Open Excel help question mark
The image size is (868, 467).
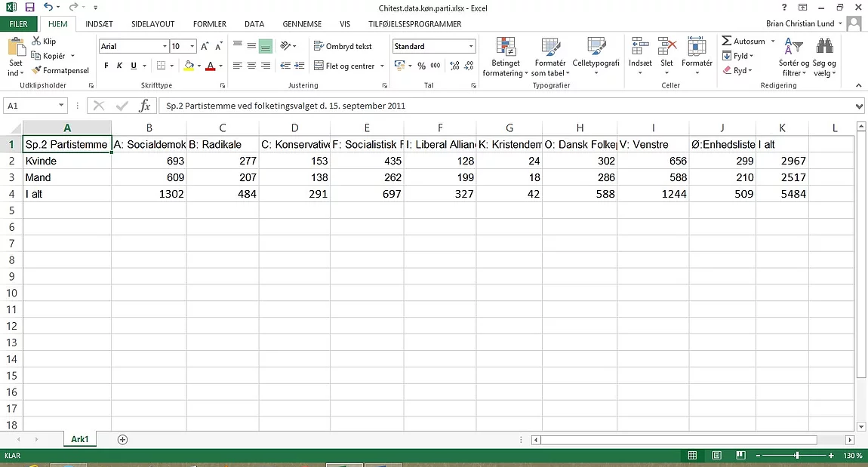pos(784,8)
